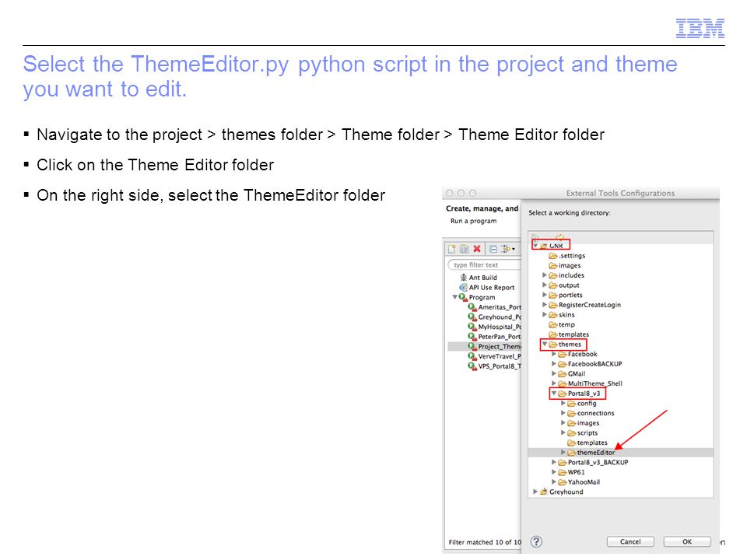The width and height of the screenshot is (747, 560).
Task: Expand the WP61 folder
Action: [x=553, y=472]
